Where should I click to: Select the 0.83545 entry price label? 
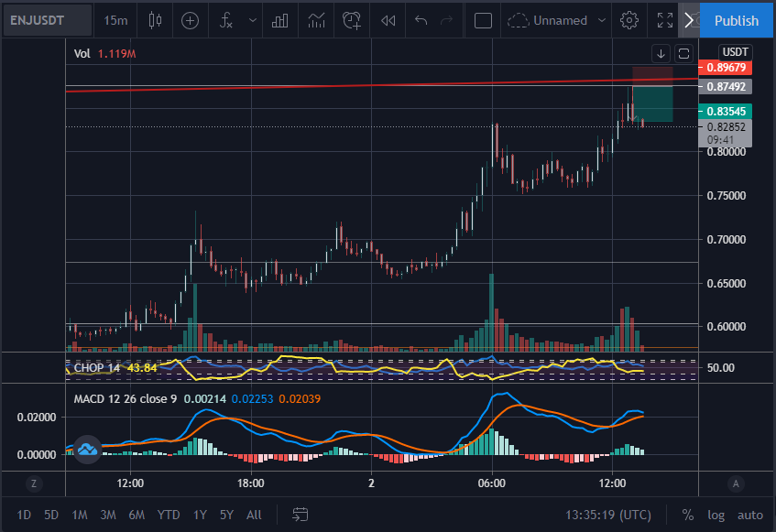(x=725, y=111)
